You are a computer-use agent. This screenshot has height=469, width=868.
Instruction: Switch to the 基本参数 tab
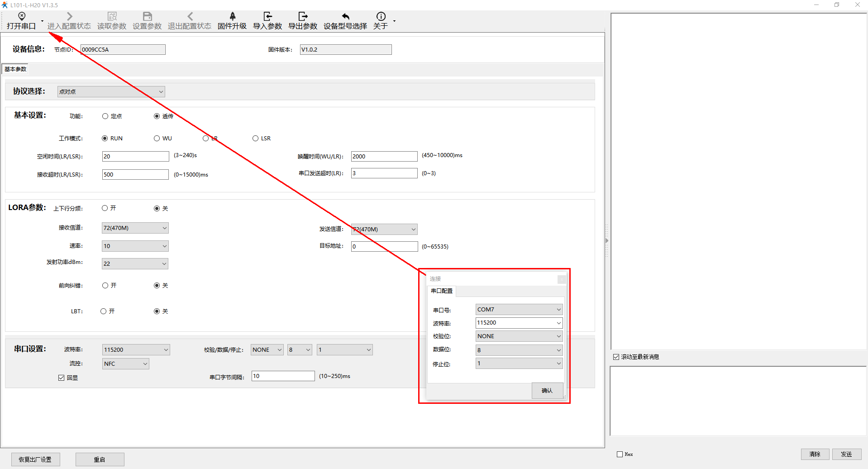click(15, 69)
